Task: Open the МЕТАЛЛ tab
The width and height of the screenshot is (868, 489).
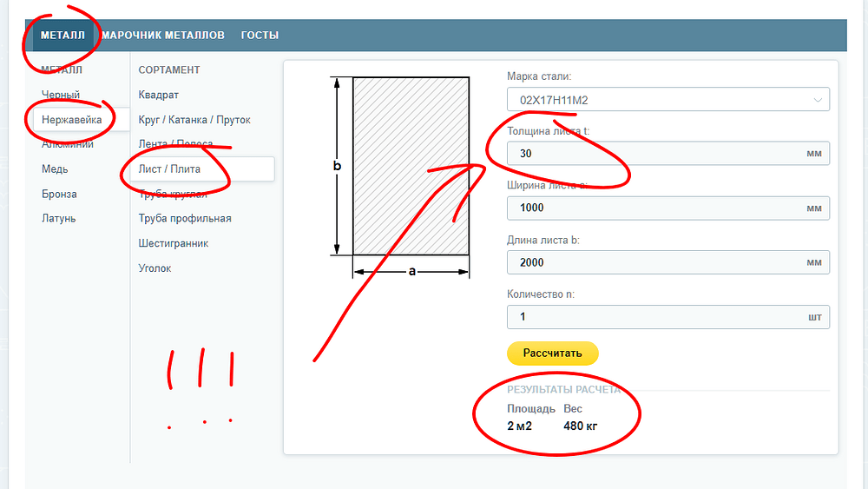Action: coord(62,35)
